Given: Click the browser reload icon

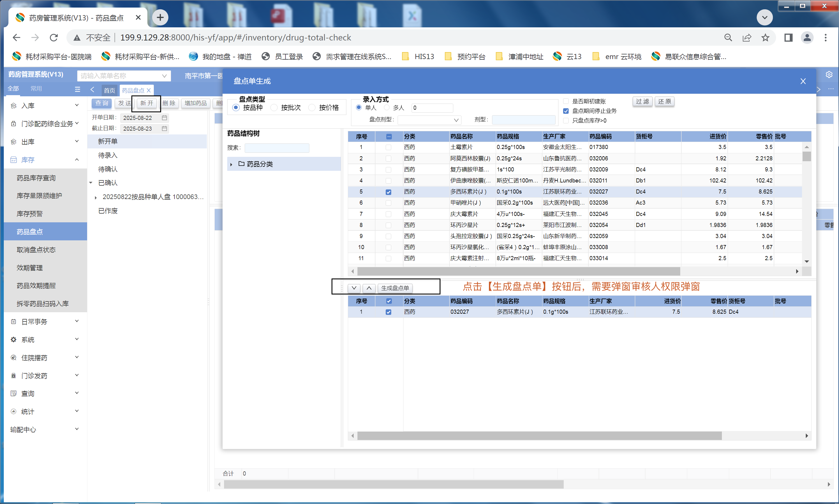Looking at the screenshot, I should [54, 37].
